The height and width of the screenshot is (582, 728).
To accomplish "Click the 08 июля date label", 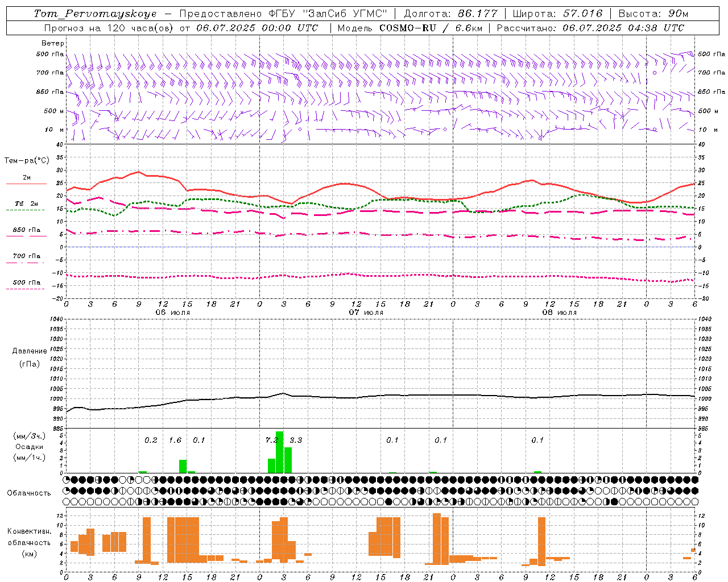I will tap(560, 312).
